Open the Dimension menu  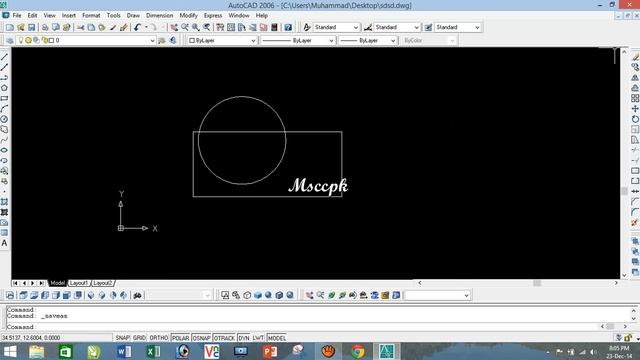(160, 15)
